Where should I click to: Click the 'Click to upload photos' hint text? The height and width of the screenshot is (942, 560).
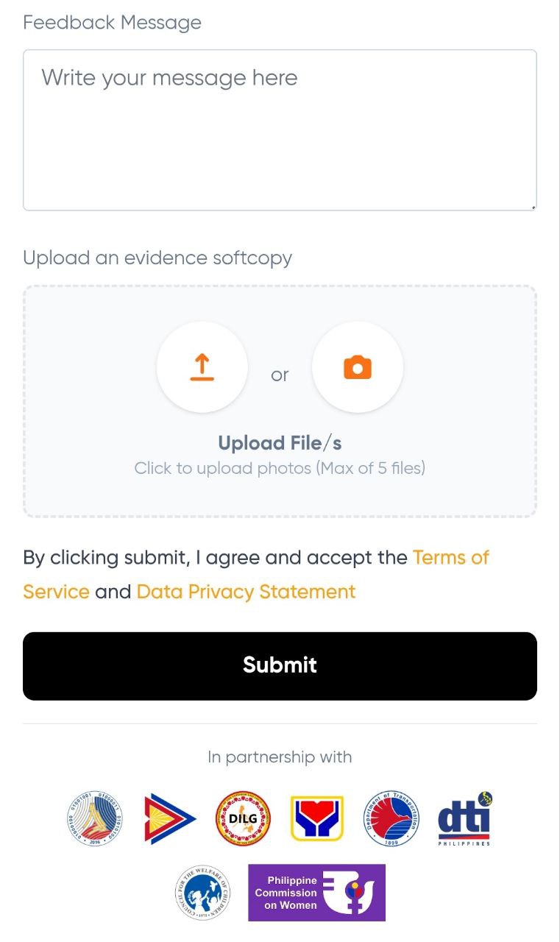[x=280, y=468]
